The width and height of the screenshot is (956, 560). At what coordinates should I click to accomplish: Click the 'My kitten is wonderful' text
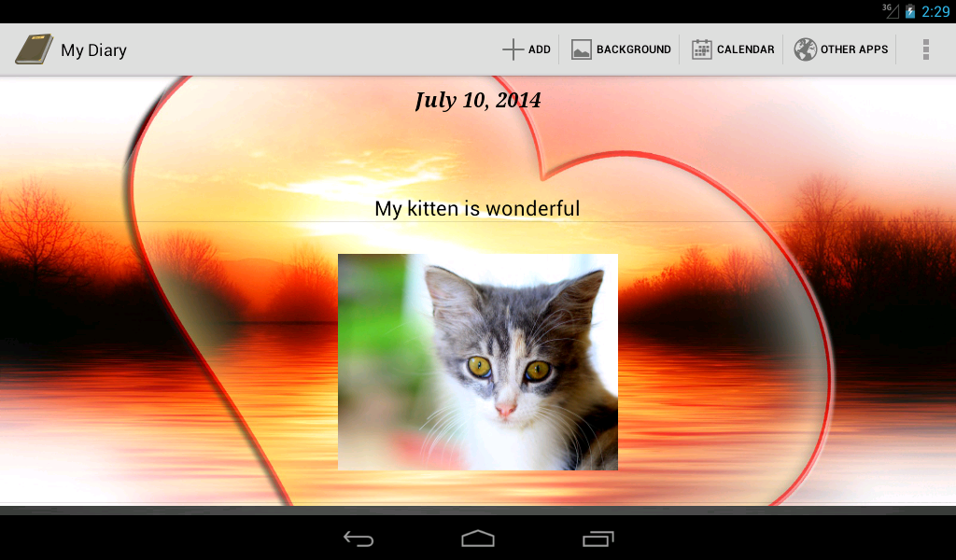coord(477,208)
